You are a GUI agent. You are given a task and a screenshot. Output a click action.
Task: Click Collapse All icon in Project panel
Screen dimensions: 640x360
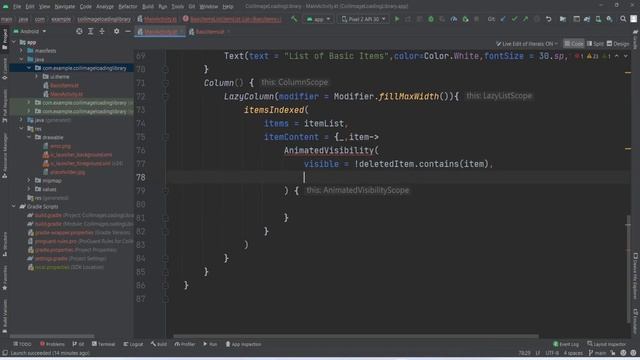pos(102,31)
